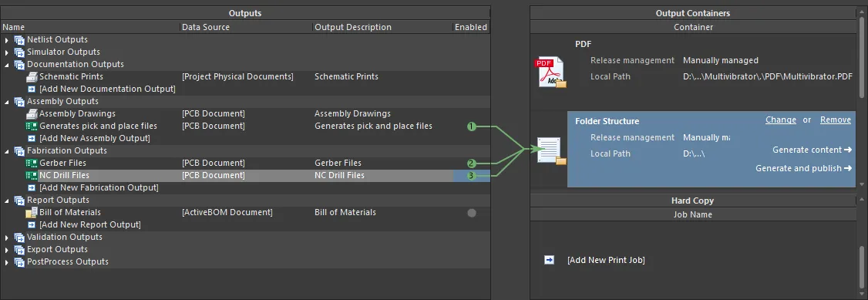The height and width of the screenshot is (300, 868).
Task: Expand the PostProcess Outputs category
Action: pyautogui.click(x=7, y=261)
